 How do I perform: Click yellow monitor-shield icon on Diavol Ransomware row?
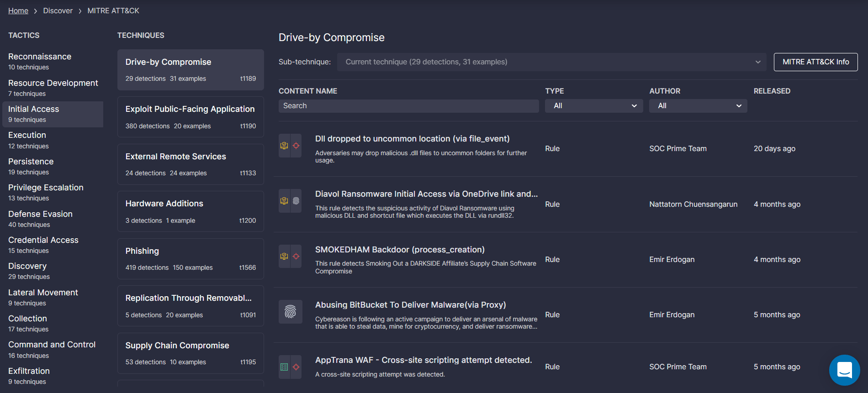click(x=284, y=201)
